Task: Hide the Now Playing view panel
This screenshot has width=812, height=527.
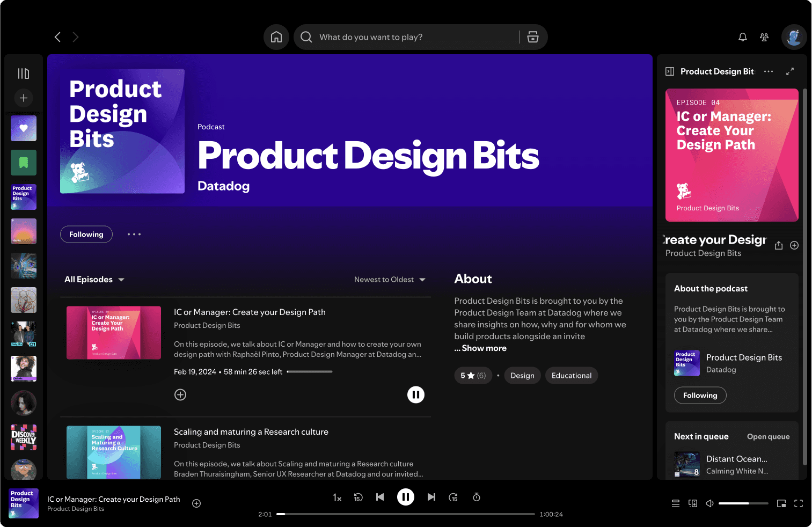Action: tap(670, 71)
